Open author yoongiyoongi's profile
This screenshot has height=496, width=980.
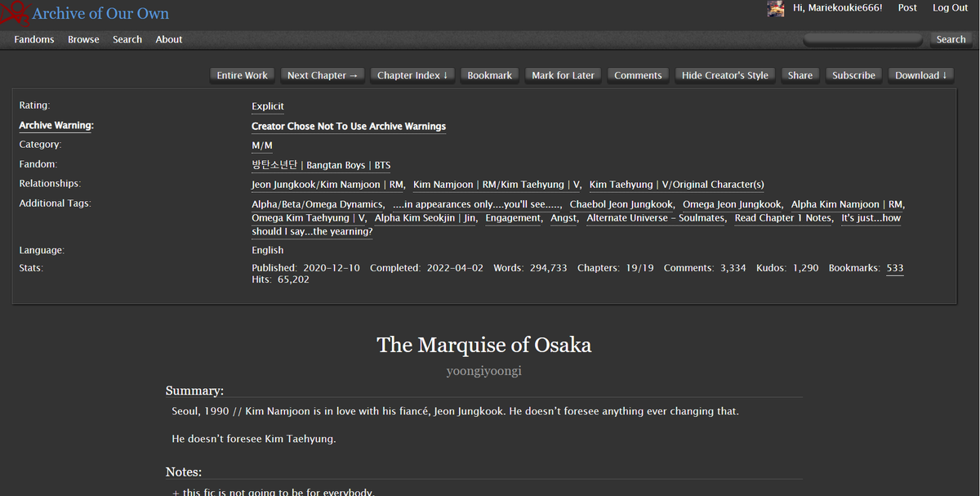point(483,371)
